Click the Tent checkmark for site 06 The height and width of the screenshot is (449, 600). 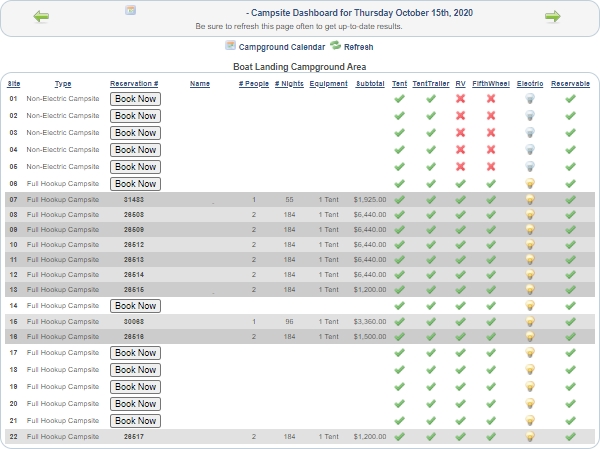click(x=399, y=184)
